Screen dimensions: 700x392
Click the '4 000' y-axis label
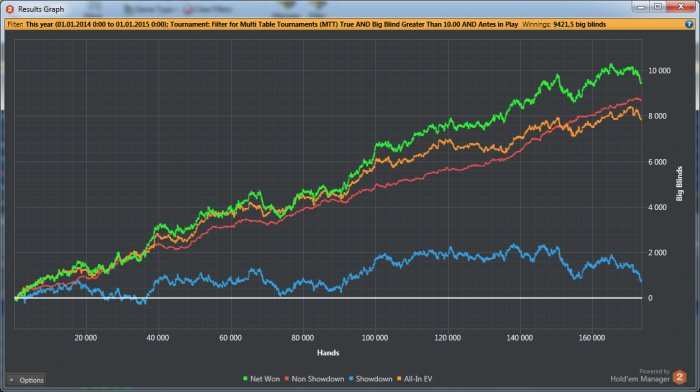657,207
